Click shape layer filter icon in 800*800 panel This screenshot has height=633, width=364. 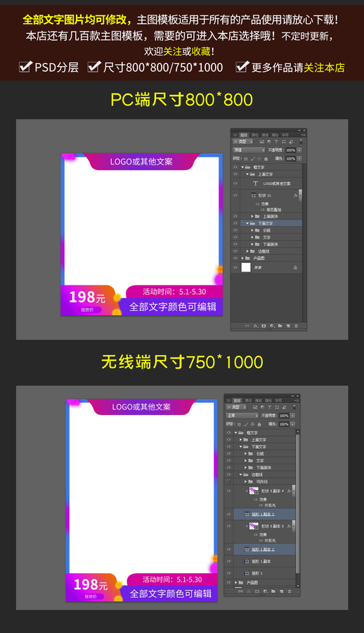[284, 141]
